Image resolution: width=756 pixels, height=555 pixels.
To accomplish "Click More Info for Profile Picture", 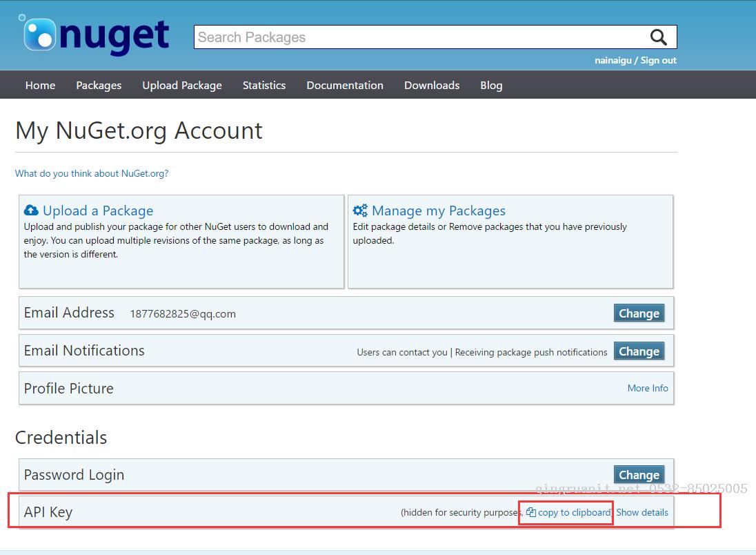I will [648, 388].
